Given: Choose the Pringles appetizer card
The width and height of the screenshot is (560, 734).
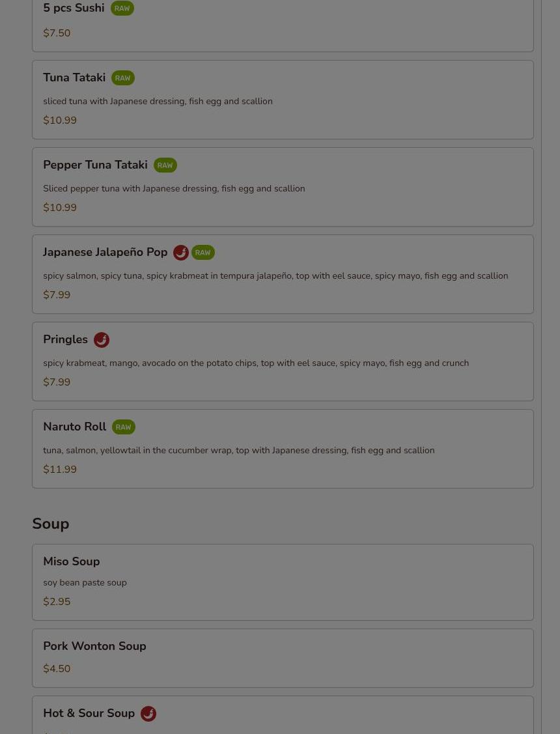Looking at the screenshot, I should point(283,361).
